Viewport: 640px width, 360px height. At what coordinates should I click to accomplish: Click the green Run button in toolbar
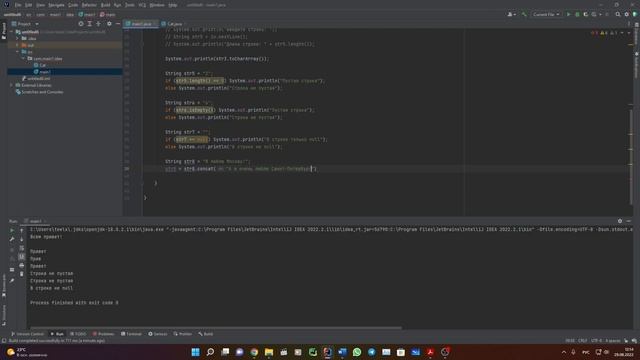pyautogui.click(x=568, y=14)
